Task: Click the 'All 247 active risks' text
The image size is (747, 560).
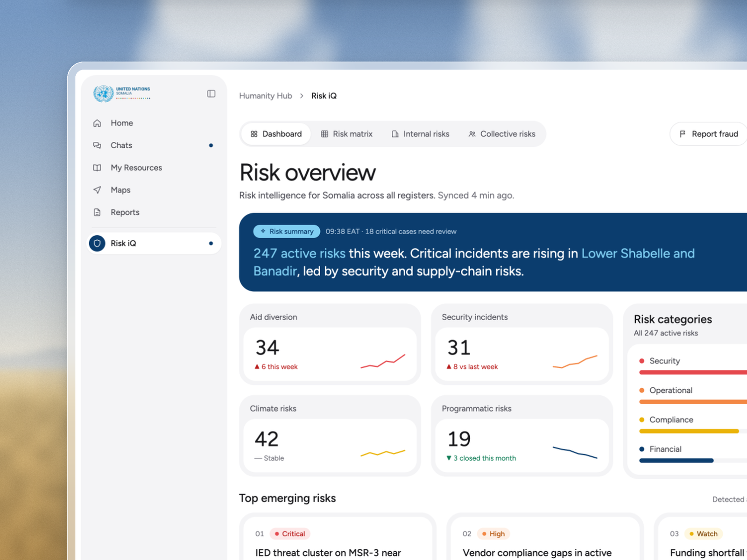Action: [666, 333]
